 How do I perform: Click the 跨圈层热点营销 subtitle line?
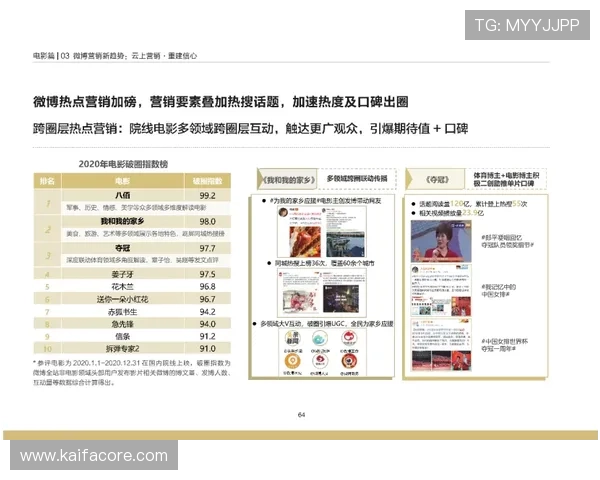[250, 128]
